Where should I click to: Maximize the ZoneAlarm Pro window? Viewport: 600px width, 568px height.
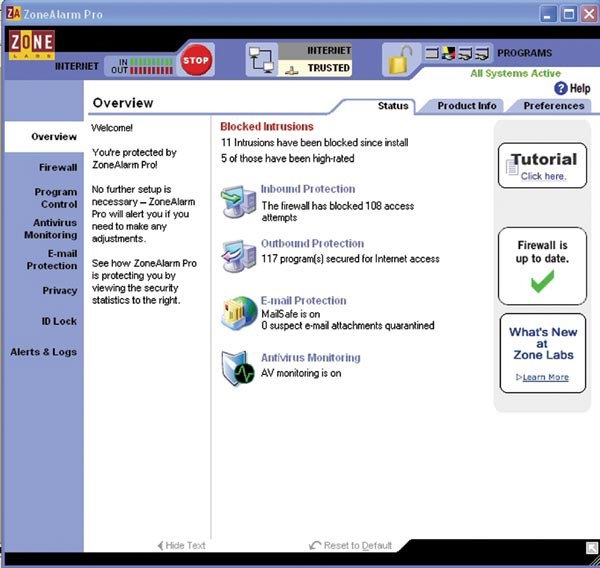[569, 15]
